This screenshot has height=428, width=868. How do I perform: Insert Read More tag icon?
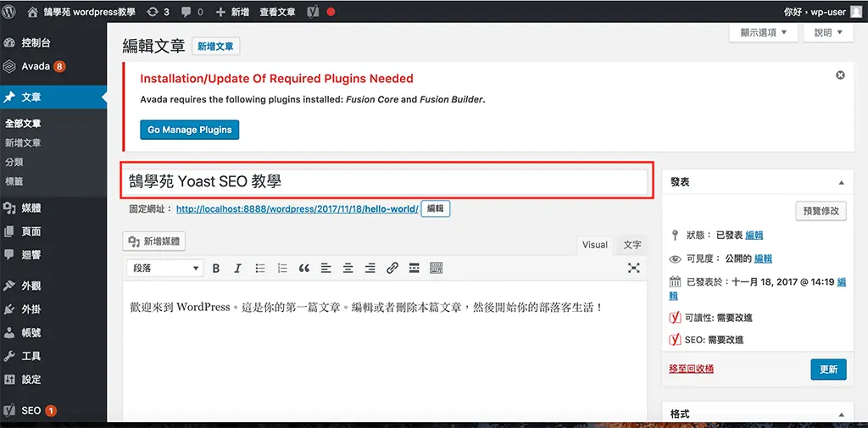click(414, 269)
